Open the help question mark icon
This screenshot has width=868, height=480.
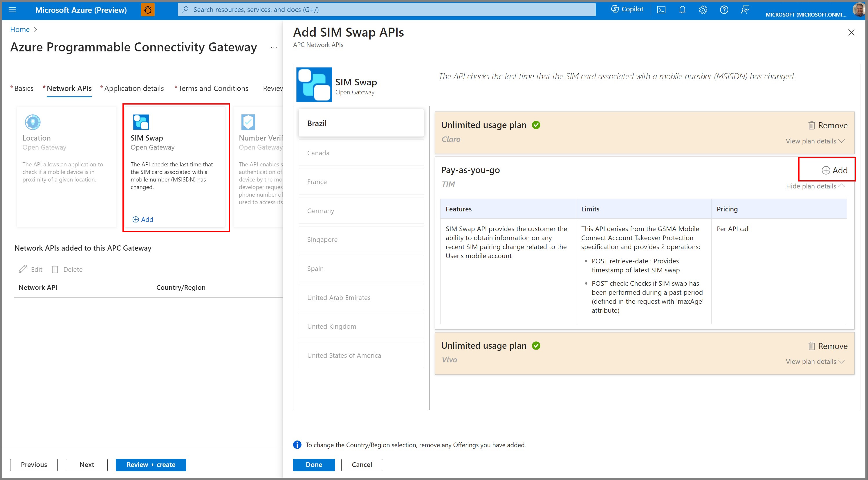point(724,10)
